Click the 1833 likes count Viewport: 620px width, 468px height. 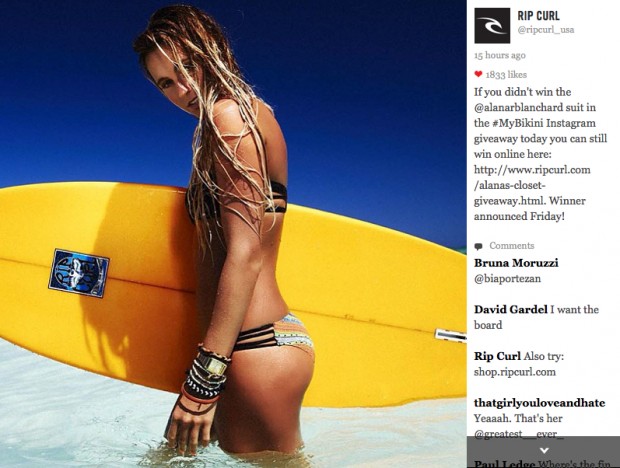click(506, 74)
